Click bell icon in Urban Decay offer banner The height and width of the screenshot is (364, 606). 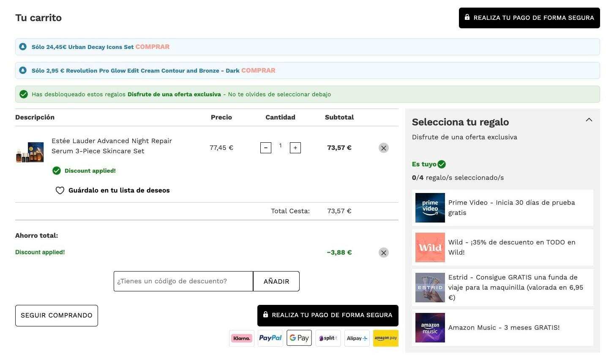pyautogui.click(x=23, y=47)
